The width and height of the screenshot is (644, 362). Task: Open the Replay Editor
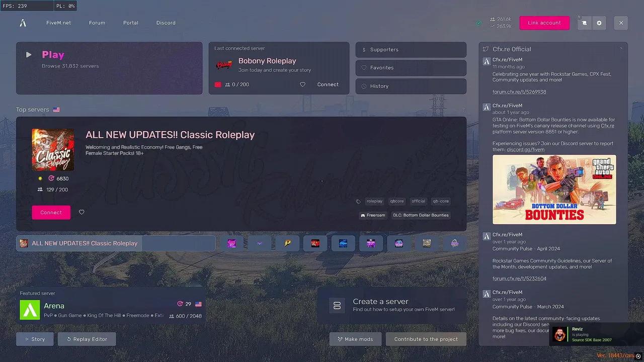87,339
